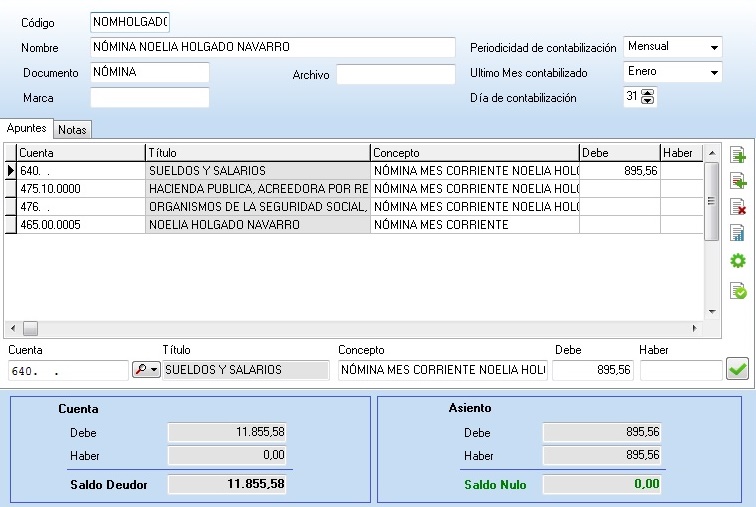
Task: Click the Debe entry field showing 895,56
Action: 593,370
